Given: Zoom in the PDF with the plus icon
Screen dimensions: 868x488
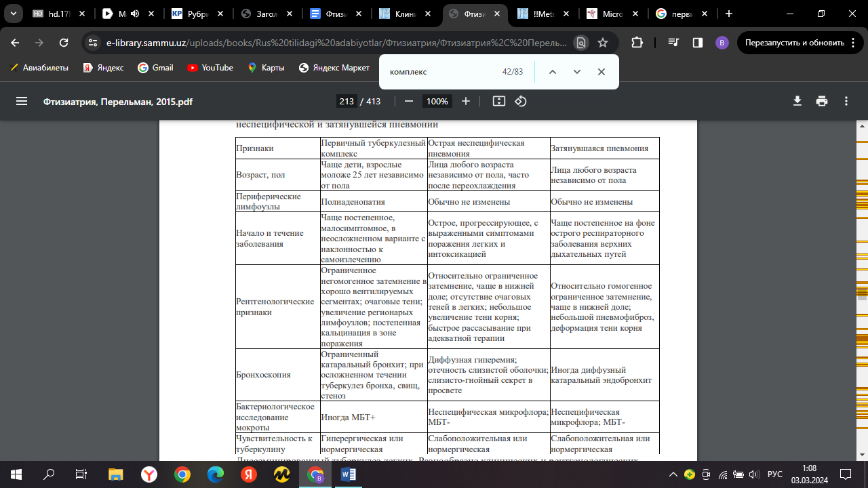Looking at the screenshot, I should tap(466, 101).
